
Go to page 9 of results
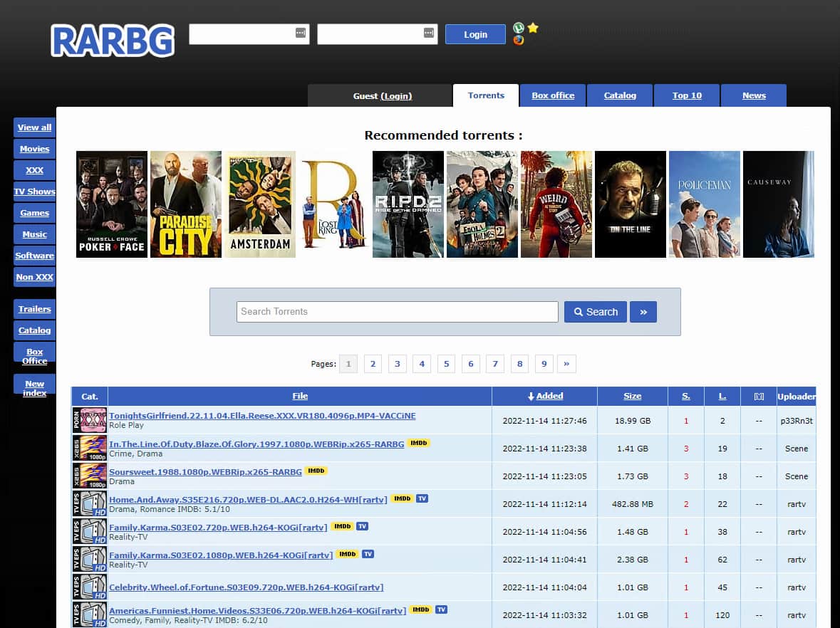[544, 364]
